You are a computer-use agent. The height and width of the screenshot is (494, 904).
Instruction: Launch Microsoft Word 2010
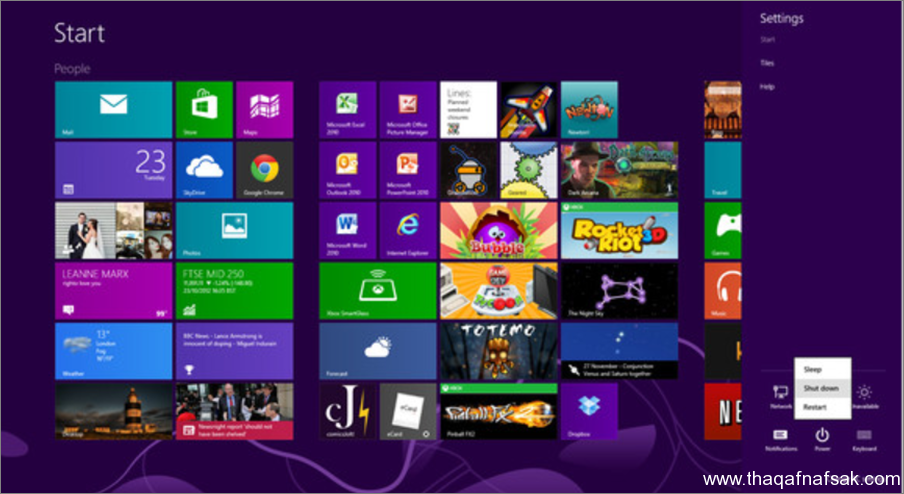[348, 231]
